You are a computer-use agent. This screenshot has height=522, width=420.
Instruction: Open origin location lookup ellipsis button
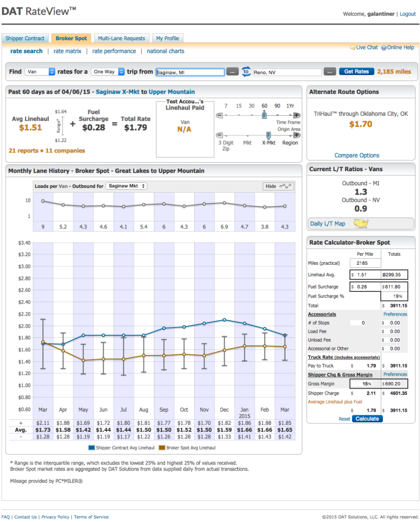pyautogui.click(x=232, y=71)
